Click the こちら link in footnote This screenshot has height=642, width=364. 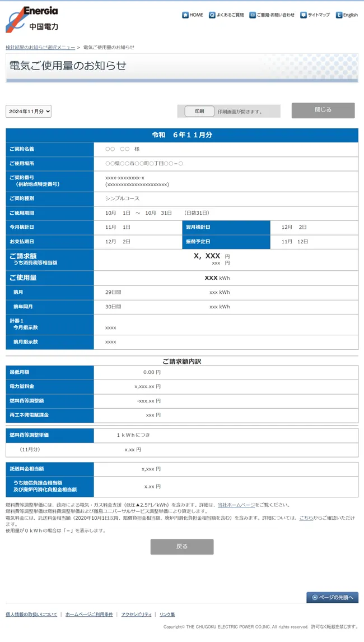tap(306, 518)
